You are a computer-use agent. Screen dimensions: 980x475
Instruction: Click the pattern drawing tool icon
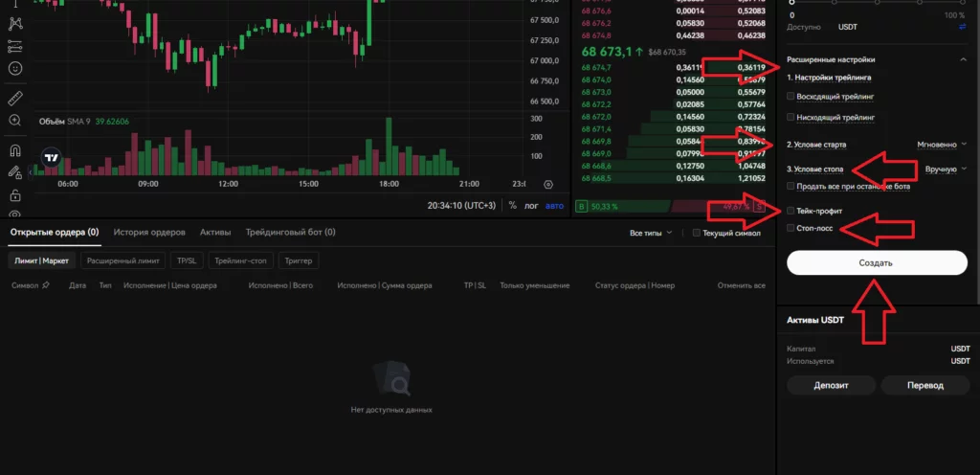tap(15, 21)
